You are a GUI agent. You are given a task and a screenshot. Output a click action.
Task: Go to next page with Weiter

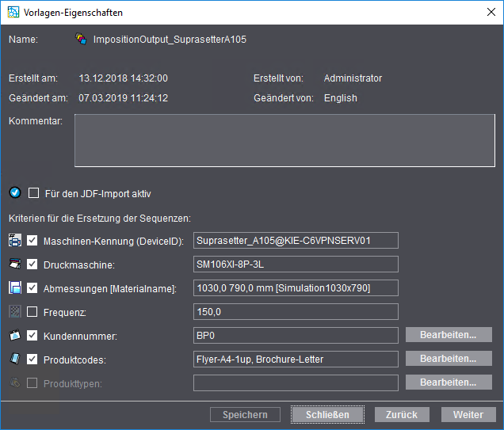(x=468, y=414)
